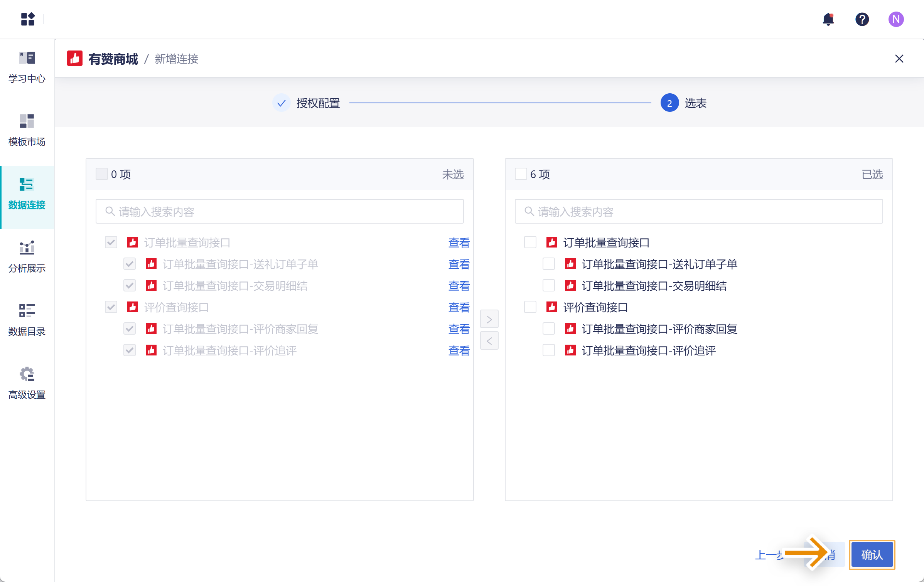This screenshot has width=924, height=586.
Task: Click the help question mark icon
Action: [x=862, y=19]
